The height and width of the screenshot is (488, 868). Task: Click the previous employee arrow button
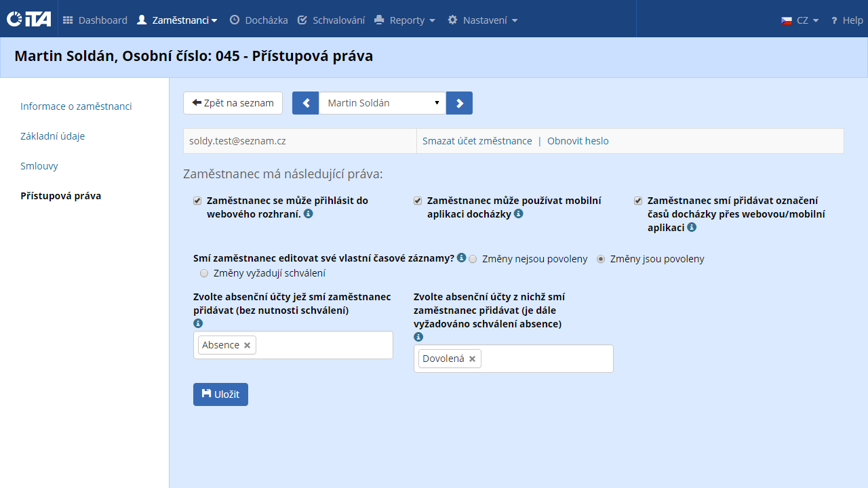(305, 103)
